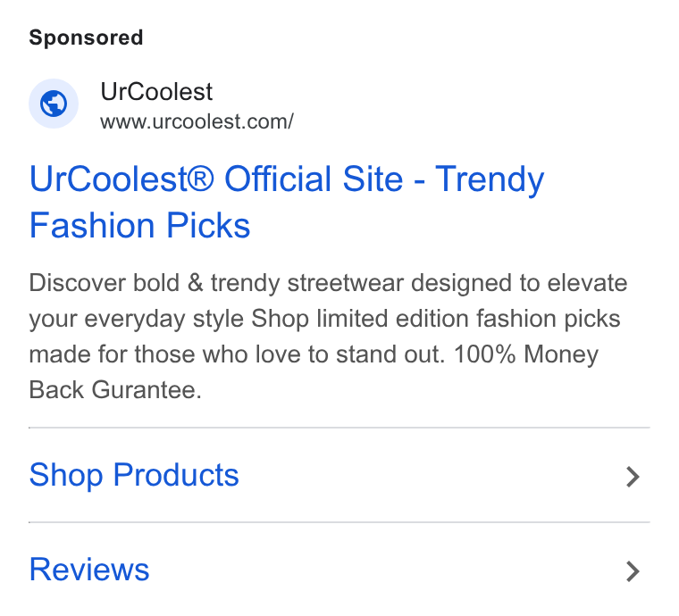The height and width of the screenshot is (616, 679).
Task: Expand the Reviews row
Action: 339,570
